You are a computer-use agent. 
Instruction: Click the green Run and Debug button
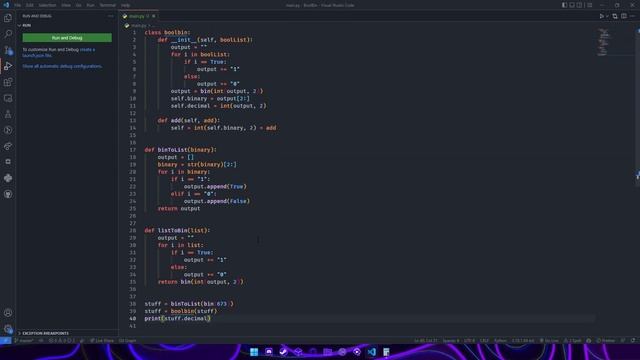(67, 38)
